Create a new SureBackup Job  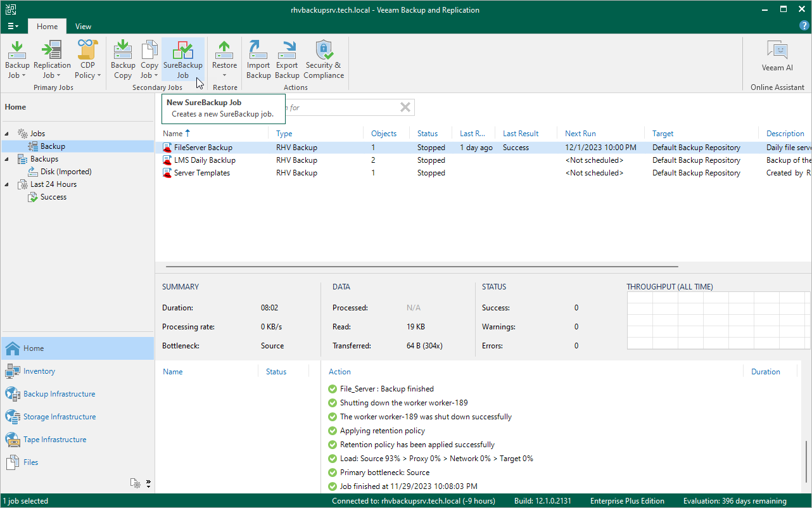[183, 59]
